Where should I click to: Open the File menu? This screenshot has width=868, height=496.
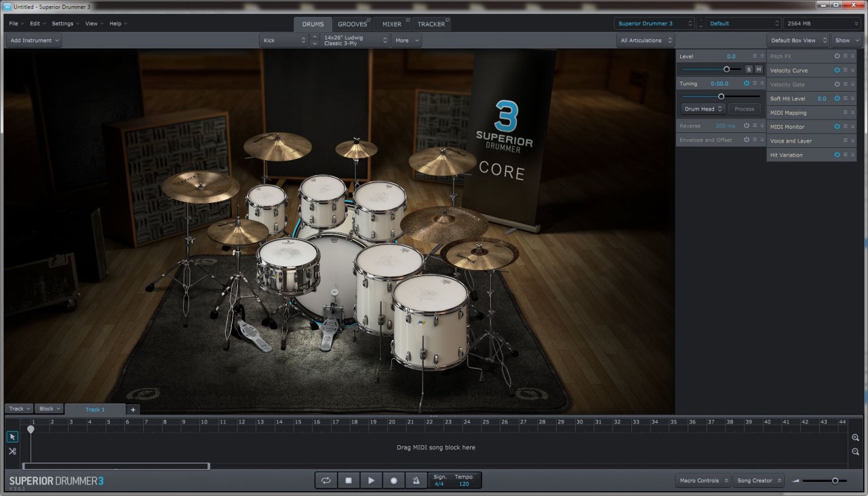16,24
